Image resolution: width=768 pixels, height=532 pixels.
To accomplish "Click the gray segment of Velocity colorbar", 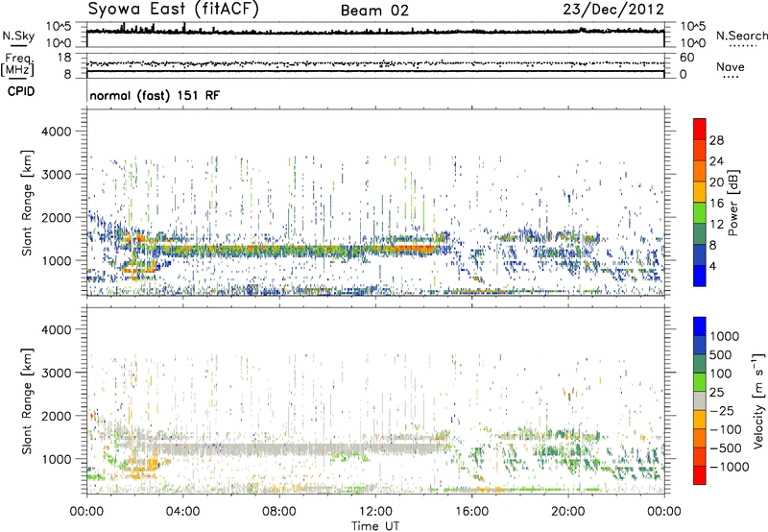I will [x=700, y=401].
